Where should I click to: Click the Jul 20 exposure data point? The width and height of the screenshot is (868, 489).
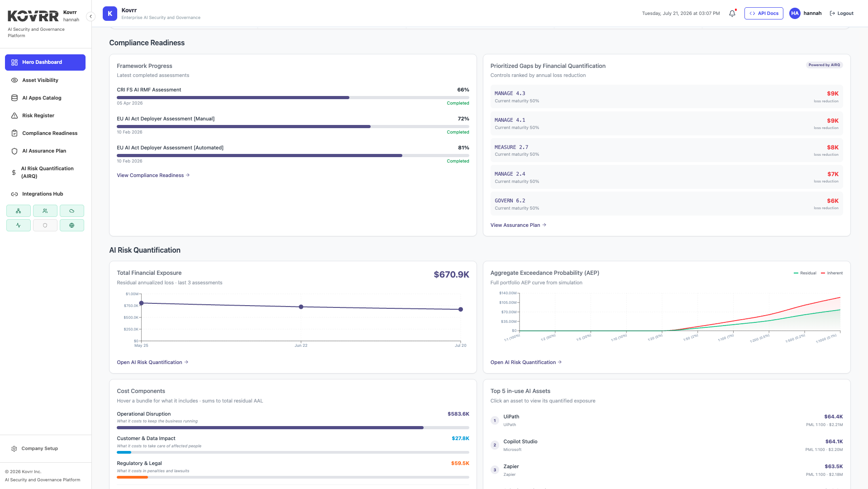tap(461, 310)
